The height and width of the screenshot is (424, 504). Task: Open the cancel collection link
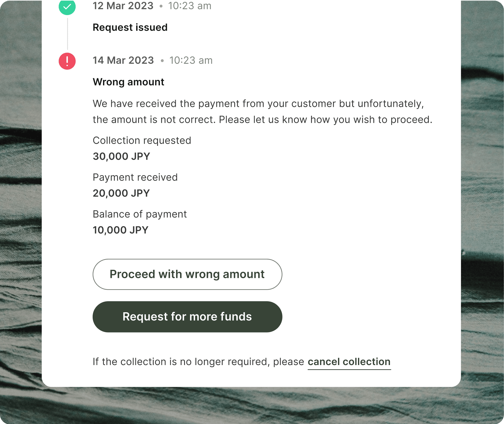coord(349,362)
